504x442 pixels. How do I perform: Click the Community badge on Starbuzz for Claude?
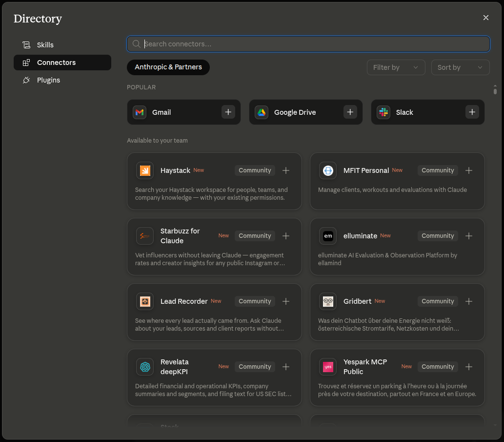pos(255,236)
